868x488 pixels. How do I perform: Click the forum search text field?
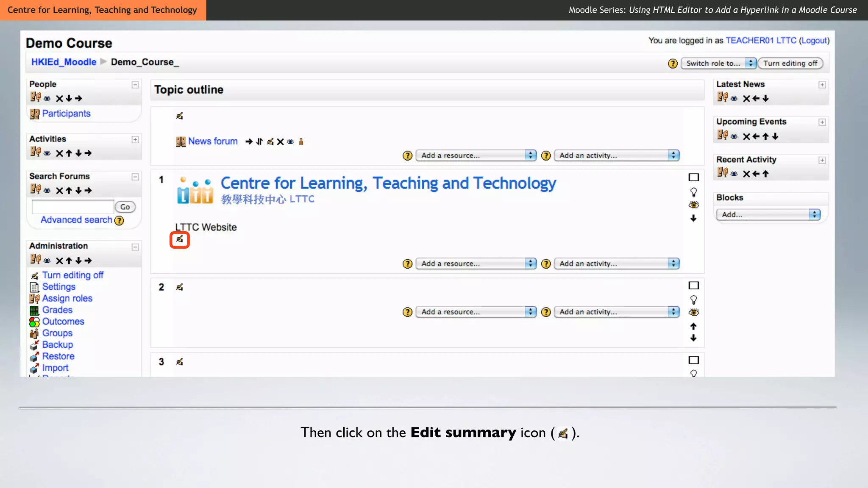(73, 207)
